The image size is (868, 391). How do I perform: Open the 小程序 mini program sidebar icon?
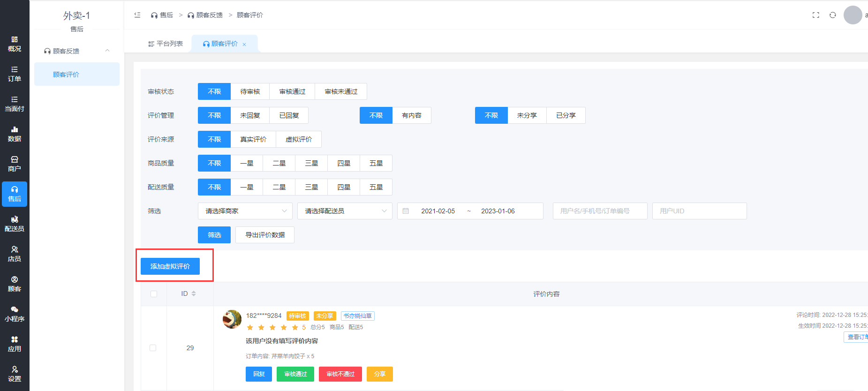15,314
